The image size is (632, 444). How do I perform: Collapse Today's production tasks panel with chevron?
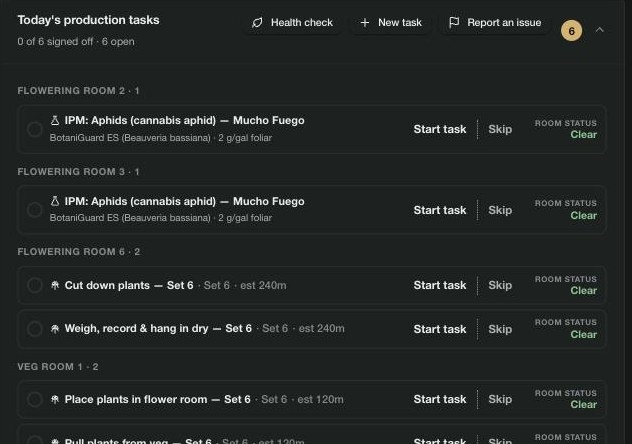600,30
